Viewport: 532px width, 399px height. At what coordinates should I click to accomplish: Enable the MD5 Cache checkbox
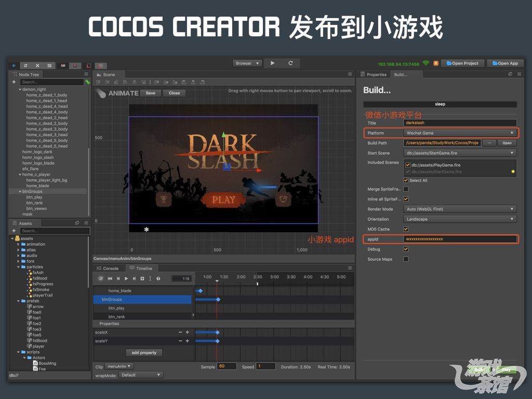(x=407, y=229)
